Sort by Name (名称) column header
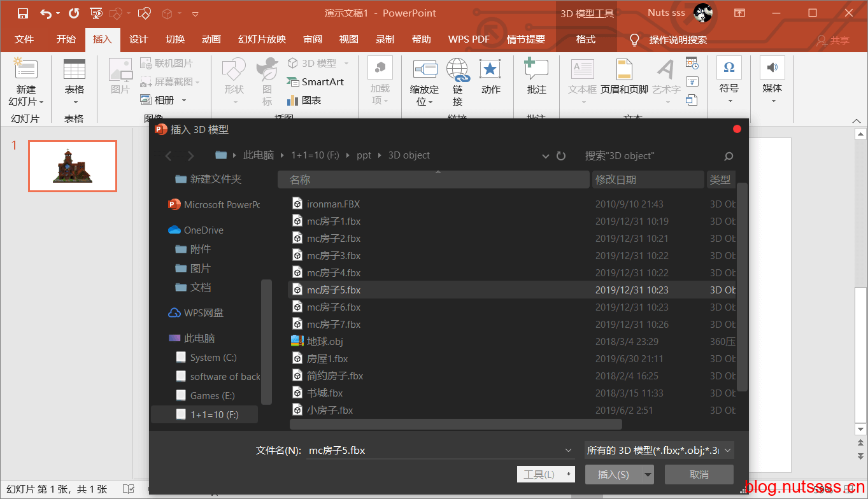 433,179
